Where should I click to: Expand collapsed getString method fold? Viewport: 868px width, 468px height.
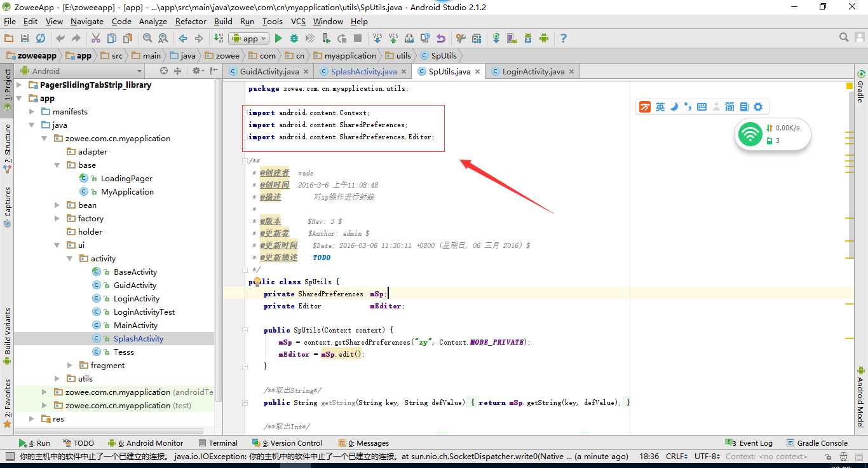click(x=245, y=403)
